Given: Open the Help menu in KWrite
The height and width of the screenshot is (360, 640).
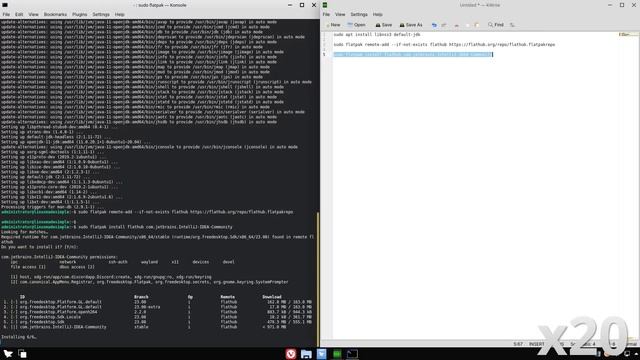Looking at the screenshot, I should pyautogui.click(x=378, y=14).
